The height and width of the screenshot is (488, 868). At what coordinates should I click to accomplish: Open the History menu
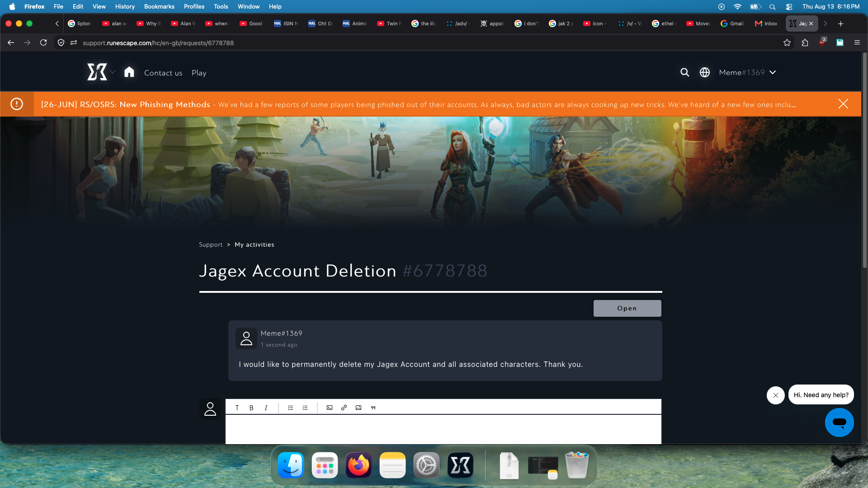coord(125,6)
